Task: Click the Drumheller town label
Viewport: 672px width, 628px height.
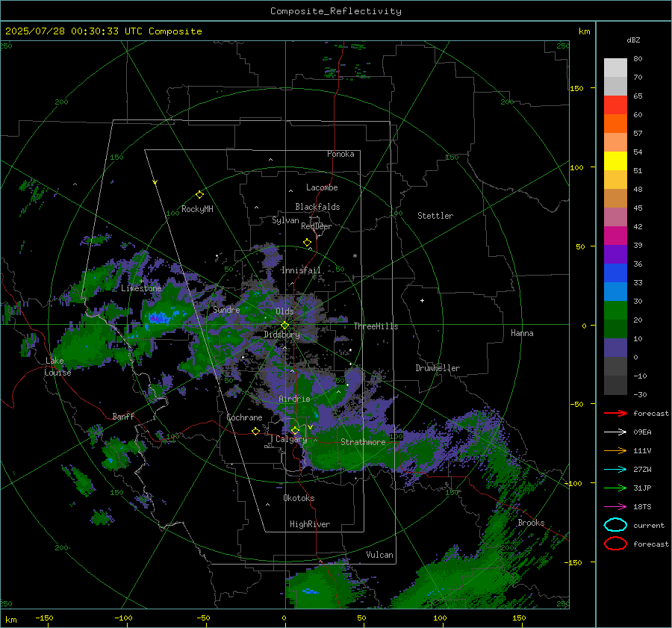Action: [438, 368]
